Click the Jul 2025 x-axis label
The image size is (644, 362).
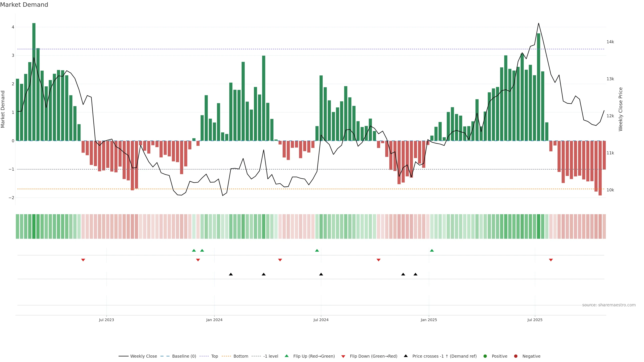tap(535, 320)
